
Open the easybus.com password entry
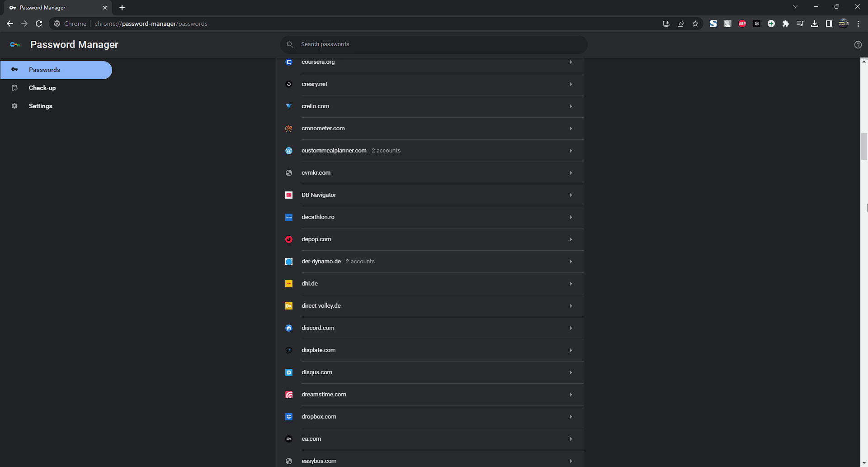click(430, 459)
